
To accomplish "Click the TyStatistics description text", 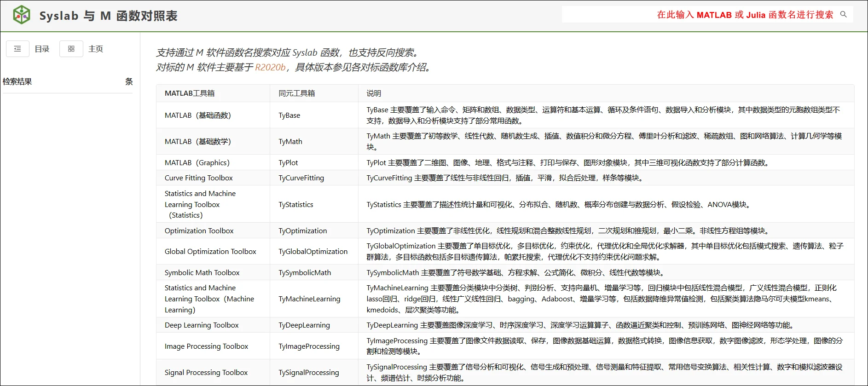I will click(560, 204).
